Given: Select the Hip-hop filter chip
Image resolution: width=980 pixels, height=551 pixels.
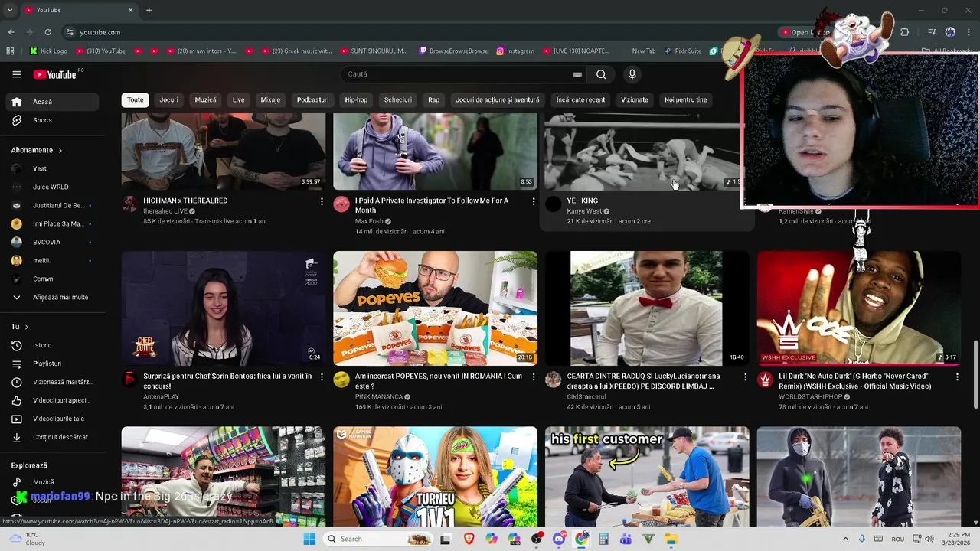Looking at the screenshot, I should pos(356,99).
